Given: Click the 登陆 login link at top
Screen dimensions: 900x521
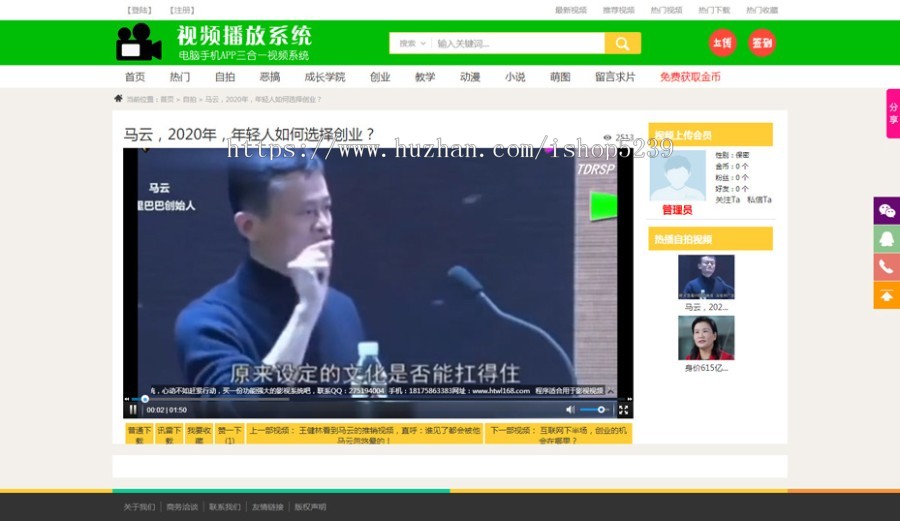Looking at the screenshot, I should 139,10.
